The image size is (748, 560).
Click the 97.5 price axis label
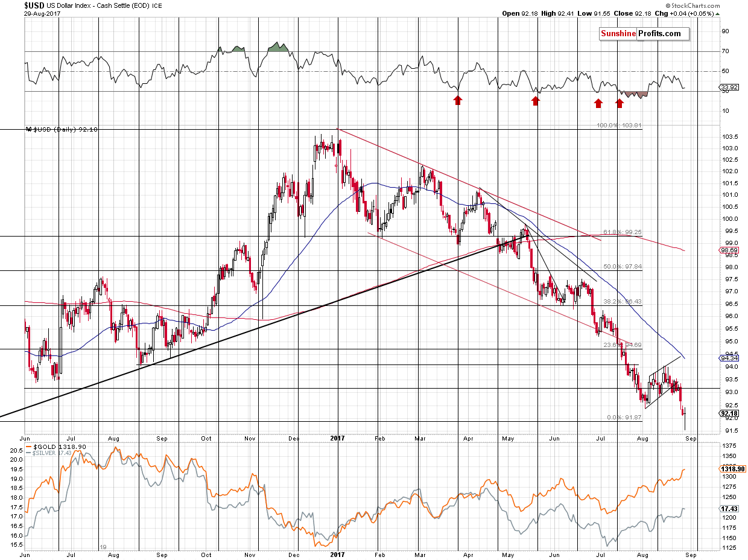point(729,279)
